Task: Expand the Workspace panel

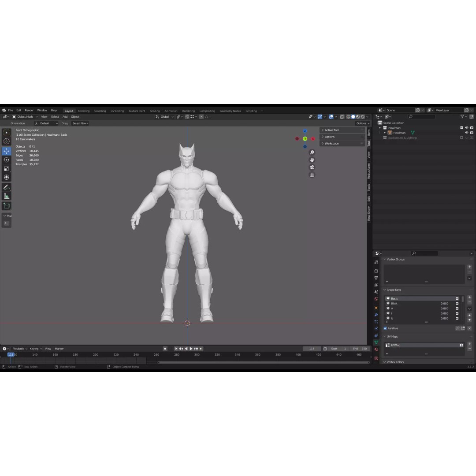Action: [342, 143]
